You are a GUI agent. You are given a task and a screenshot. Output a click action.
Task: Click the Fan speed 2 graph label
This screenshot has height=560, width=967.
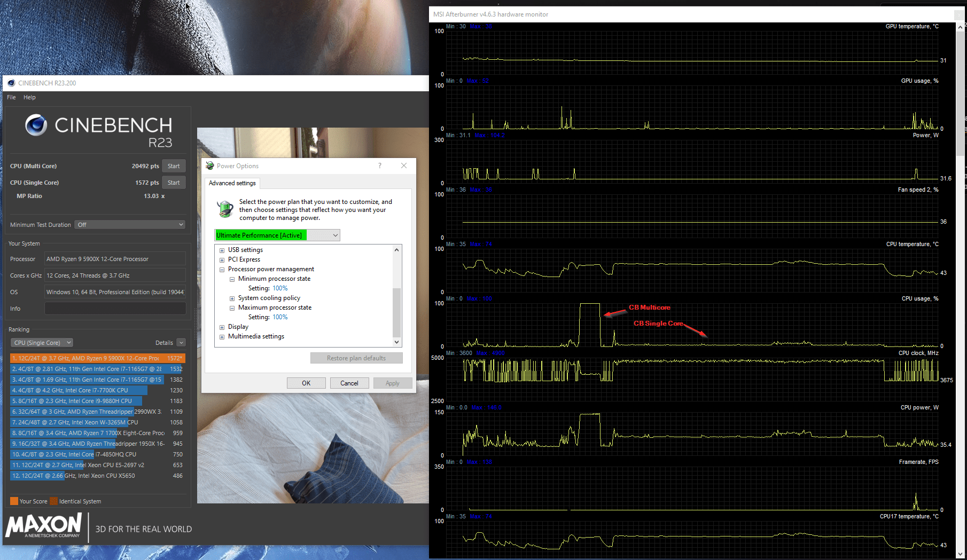(918, 190)
